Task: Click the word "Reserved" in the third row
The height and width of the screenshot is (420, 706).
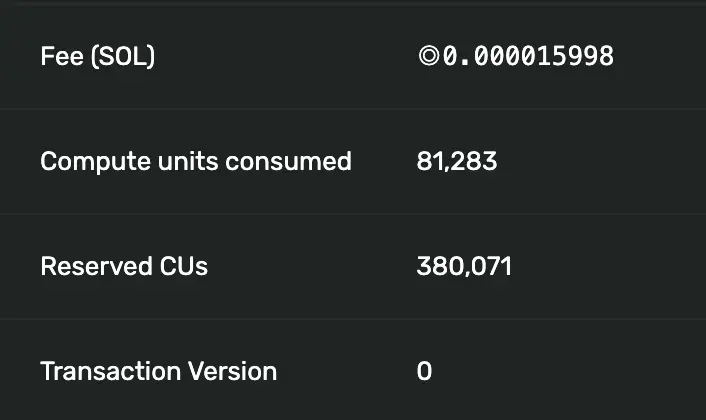Action: pyautogui.click(x=96, y=266)
